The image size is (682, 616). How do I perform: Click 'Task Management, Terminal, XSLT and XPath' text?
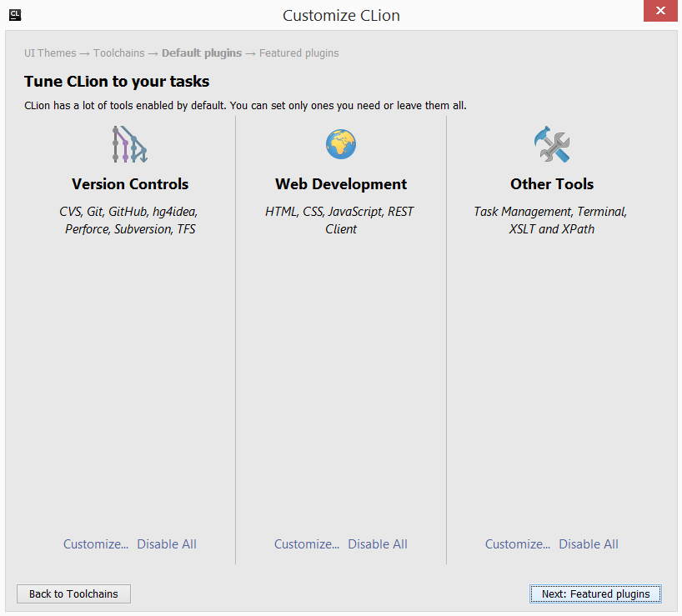click(x=550, y=220)
